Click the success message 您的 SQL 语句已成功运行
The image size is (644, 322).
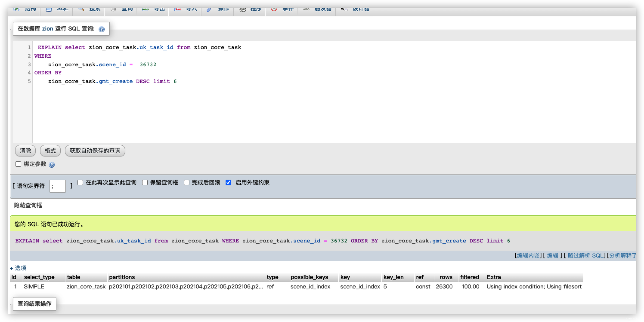coord(49,224)
